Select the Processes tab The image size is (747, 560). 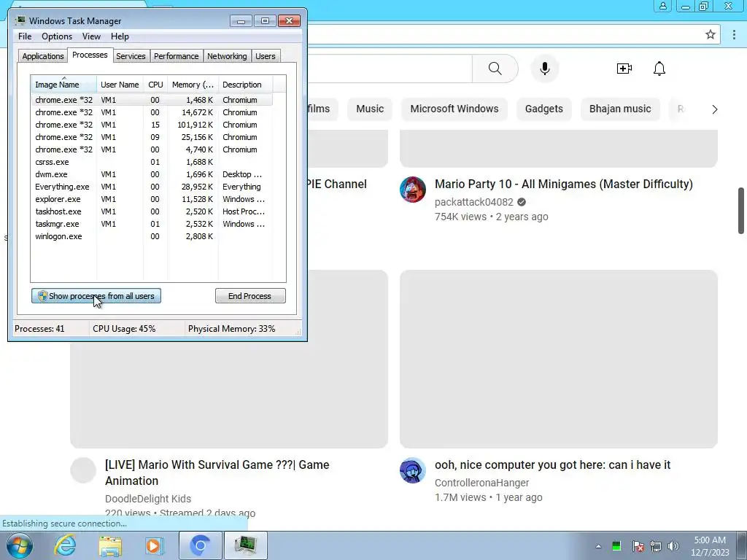pyautogui.click(x=90, y=55)
